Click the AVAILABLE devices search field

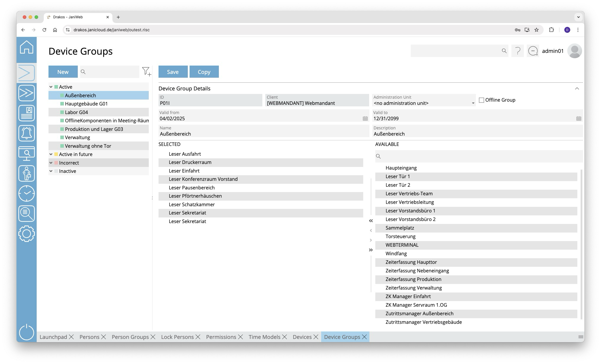pos(479,156)
